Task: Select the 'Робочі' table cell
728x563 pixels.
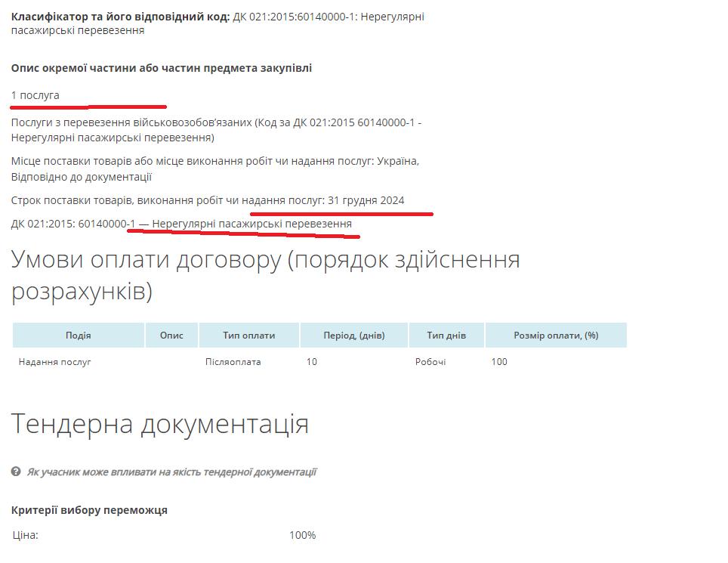Action: coord(430,361)
